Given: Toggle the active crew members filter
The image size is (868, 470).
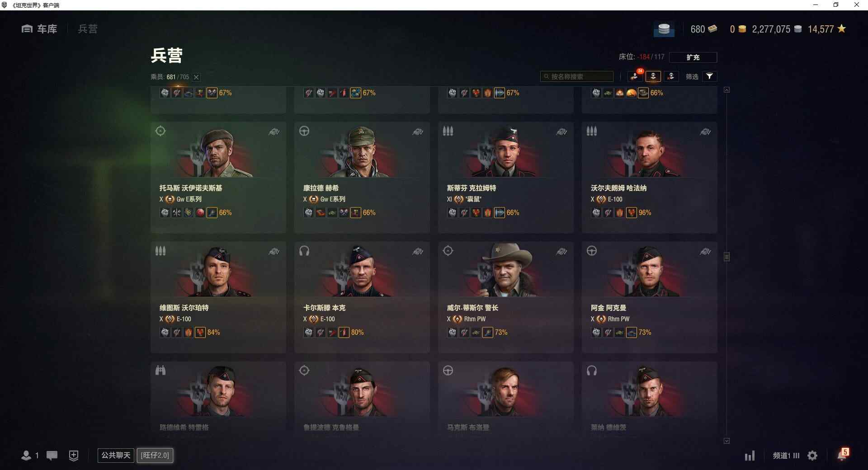Looking at the screenshot, I should tap(653, 76).
